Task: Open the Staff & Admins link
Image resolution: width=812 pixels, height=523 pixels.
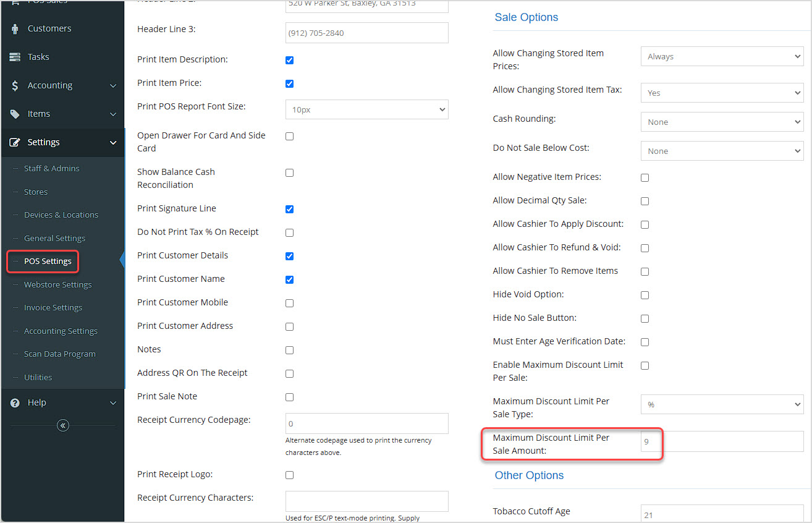Action: tap(51, 168)
